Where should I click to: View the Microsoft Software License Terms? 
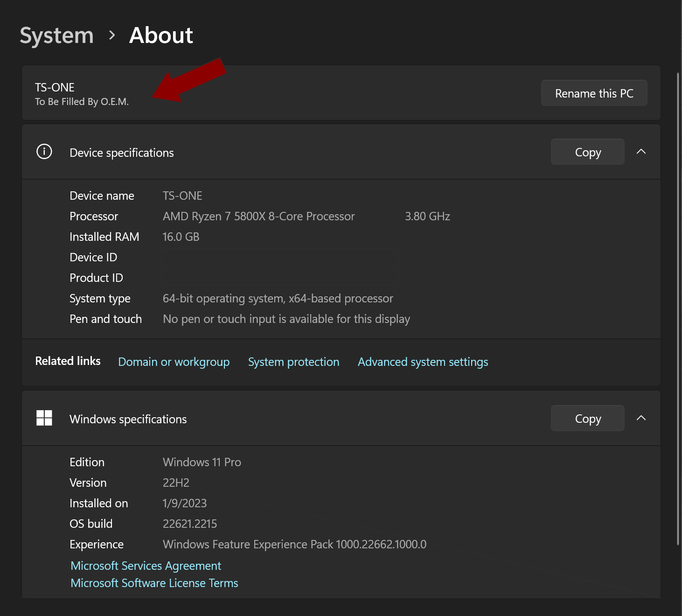(x=154, y=583)
